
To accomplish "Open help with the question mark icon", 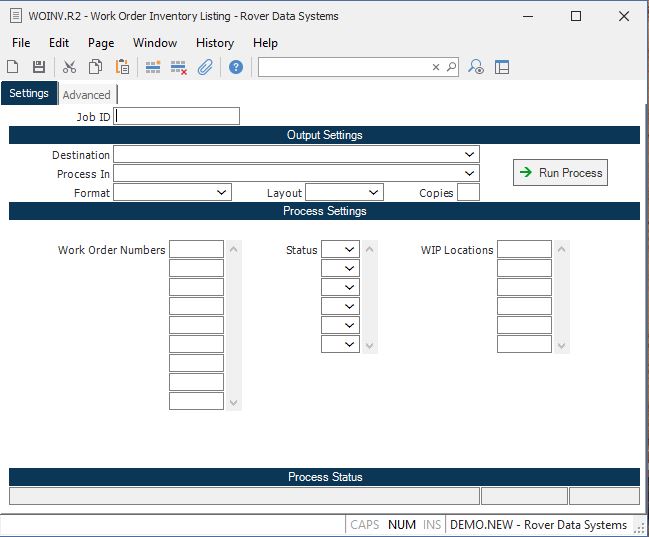I will (236, 67).
